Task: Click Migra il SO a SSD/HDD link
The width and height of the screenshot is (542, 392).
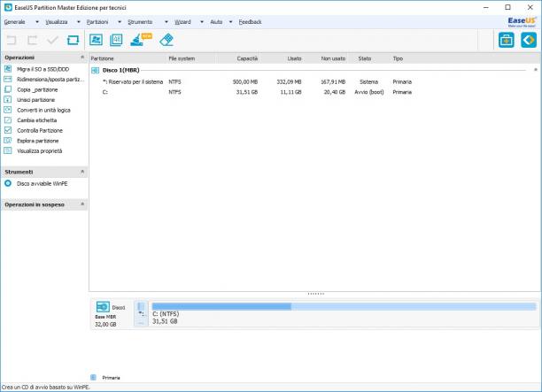Action: click(43, 69)
